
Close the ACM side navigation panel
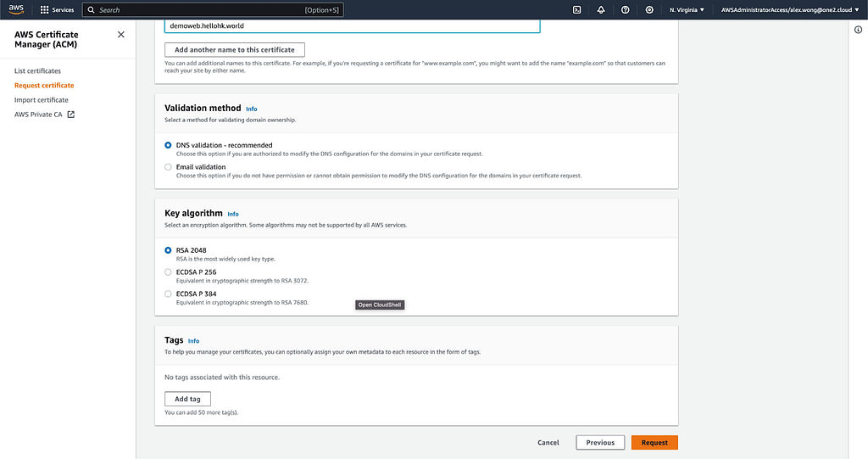click(120, 35)
